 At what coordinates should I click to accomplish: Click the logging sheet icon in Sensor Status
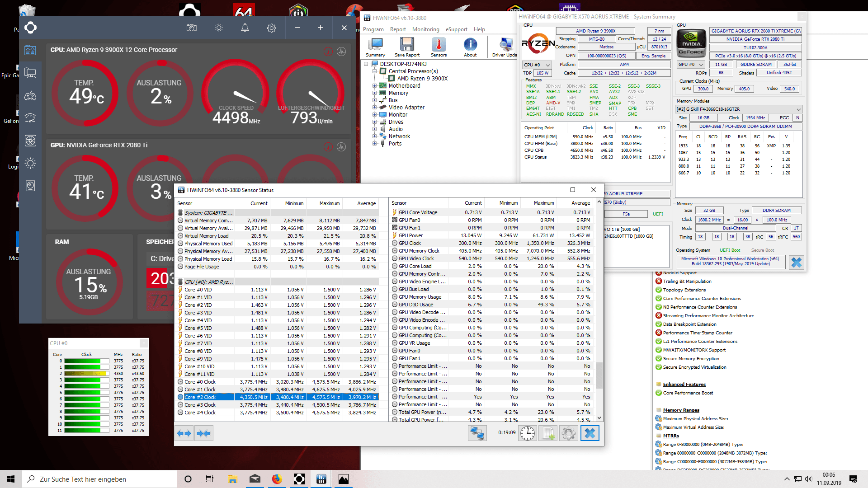point(548,433)
